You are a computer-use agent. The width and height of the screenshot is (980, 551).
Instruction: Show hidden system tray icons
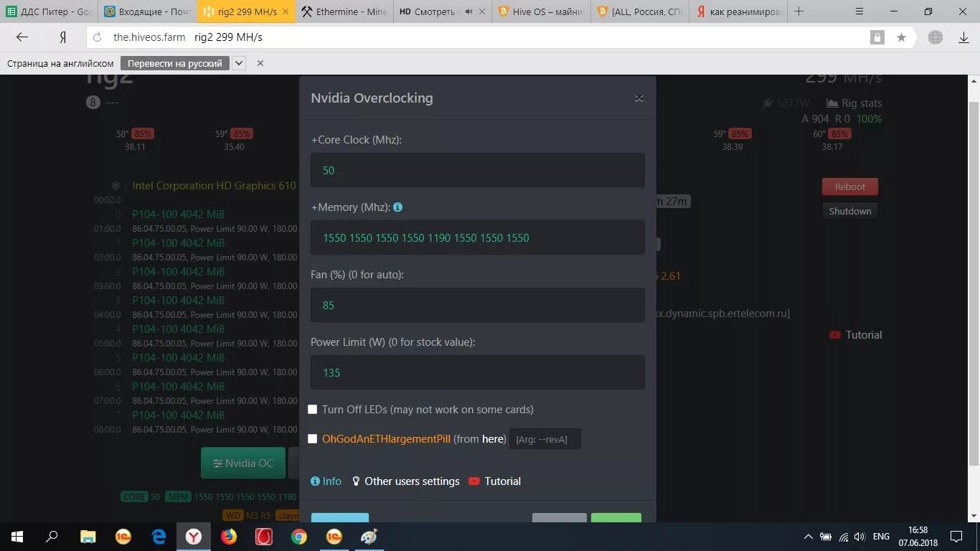point(809,537)
